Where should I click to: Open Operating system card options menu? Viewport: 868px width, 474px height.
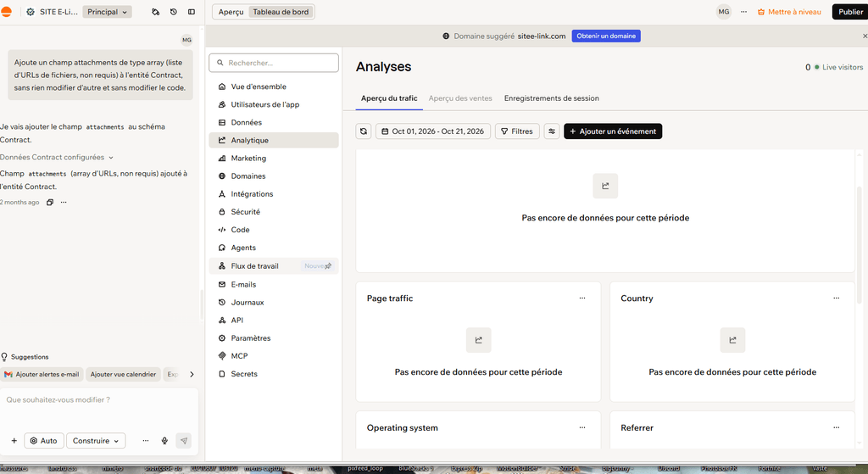[x=582, y=427]
